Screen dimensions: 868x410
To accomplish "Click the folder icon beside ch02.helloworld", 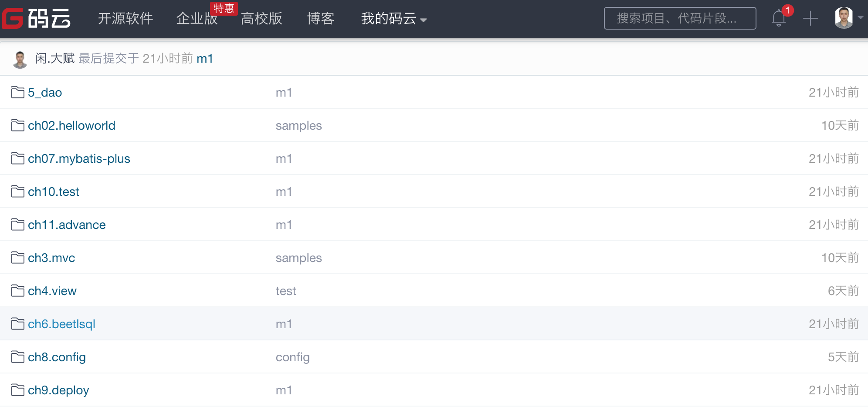I will tap(17, 125).
